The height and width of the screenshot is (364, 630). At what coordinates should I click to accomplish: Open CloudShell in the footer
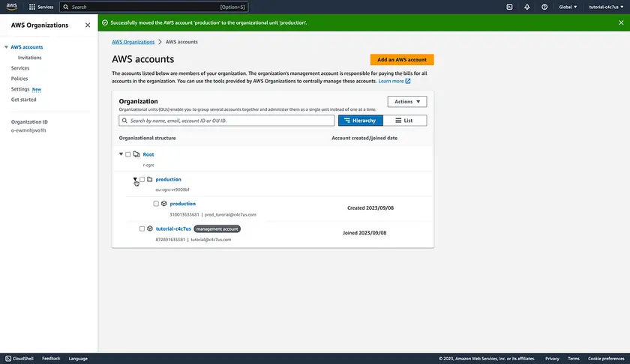click(19, 358)
